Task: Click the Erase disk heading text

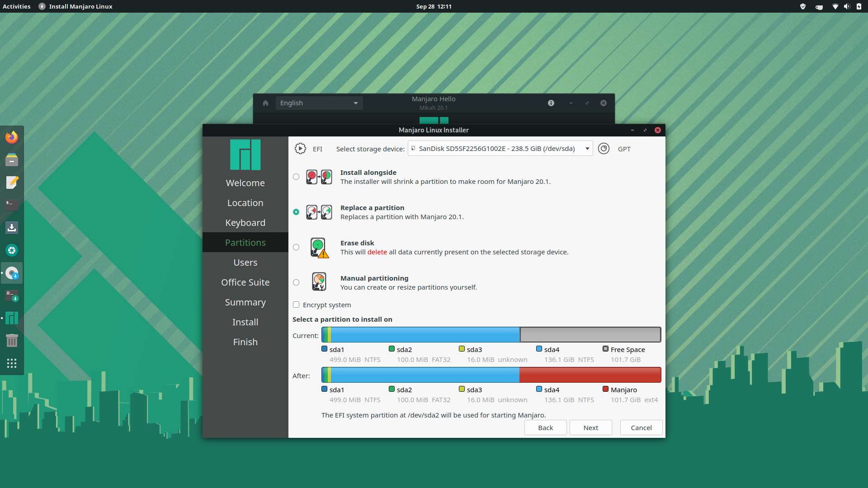Action: point(357,243)
